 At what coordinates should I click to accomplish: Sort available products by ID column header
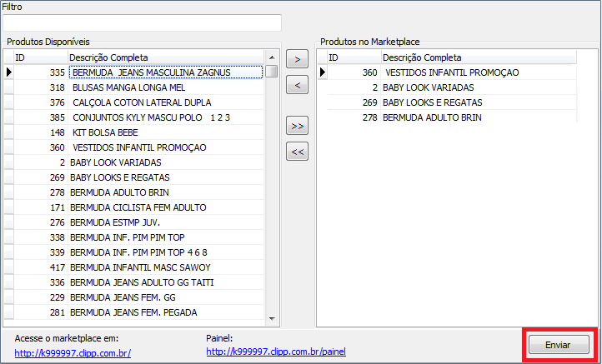point(38,57)
